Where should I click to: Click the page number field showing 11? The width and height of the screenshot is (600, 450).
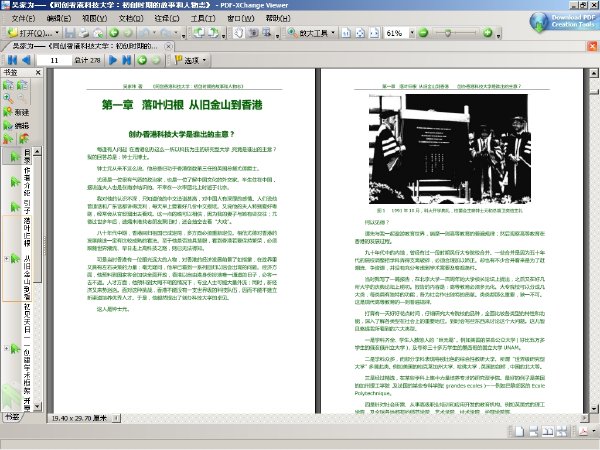click(54, 60)
